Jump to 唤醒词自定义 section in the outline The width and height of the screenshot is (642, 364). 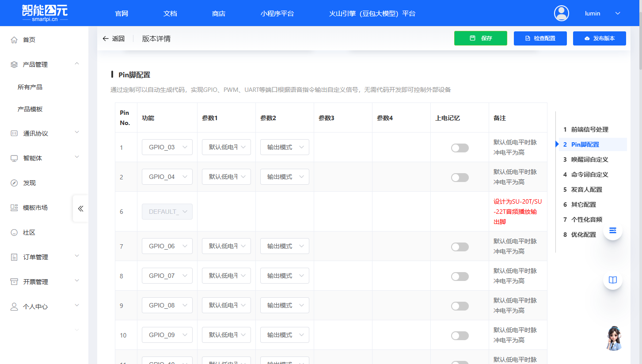(x=589, y=159)
